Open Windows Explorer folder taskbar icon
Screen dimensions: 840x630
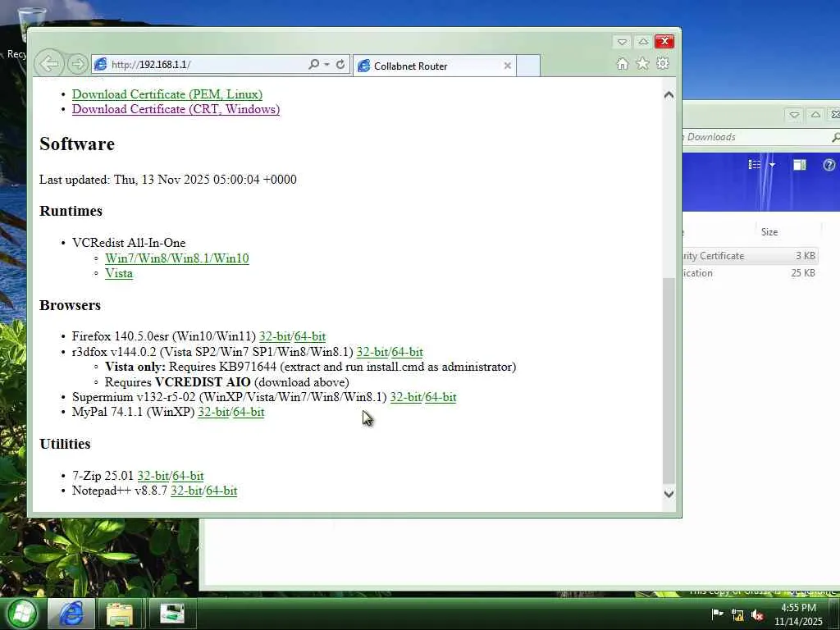(120, 614)
